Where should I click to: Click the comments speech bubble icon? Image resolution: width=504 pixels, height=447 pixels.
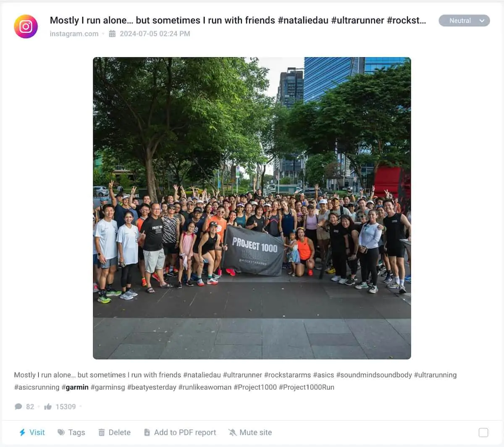[18, 407]
